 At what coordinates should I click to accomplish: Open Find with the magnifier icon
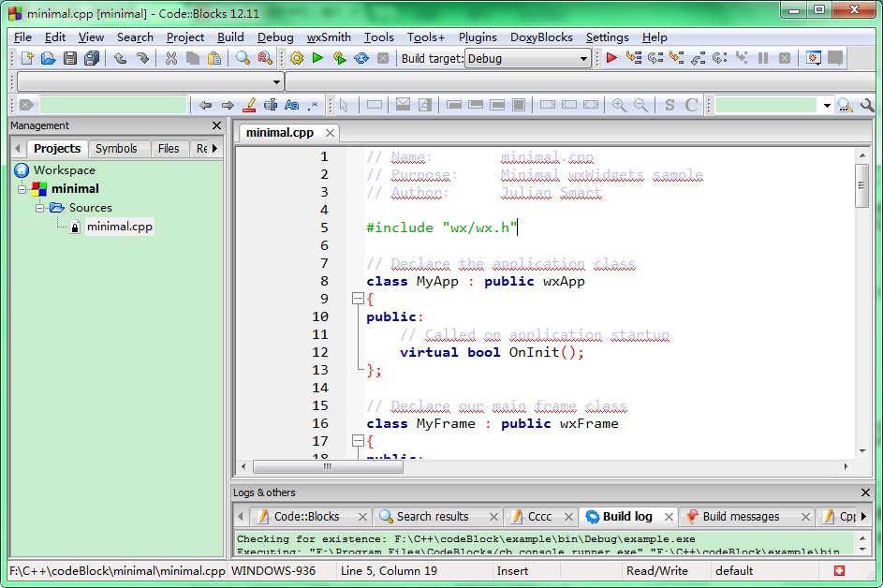pos(243,58)
